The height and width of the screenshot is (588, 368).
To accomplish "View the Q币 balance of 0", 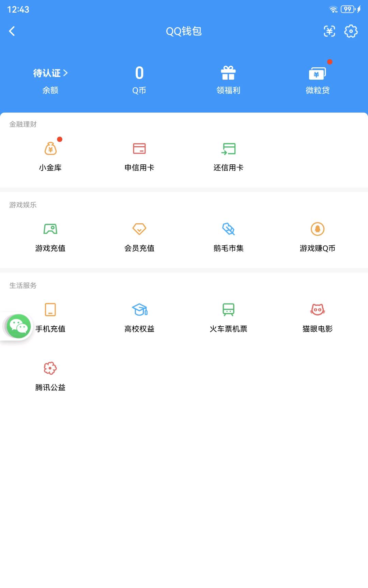I will click(139, 73).
